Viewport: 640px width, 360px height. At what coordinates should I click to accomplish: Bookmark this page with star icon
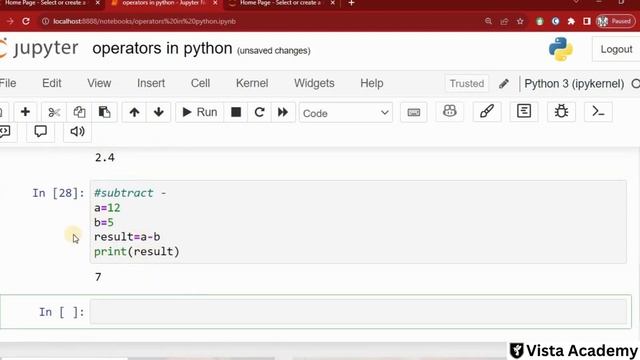tap(520, 21)
